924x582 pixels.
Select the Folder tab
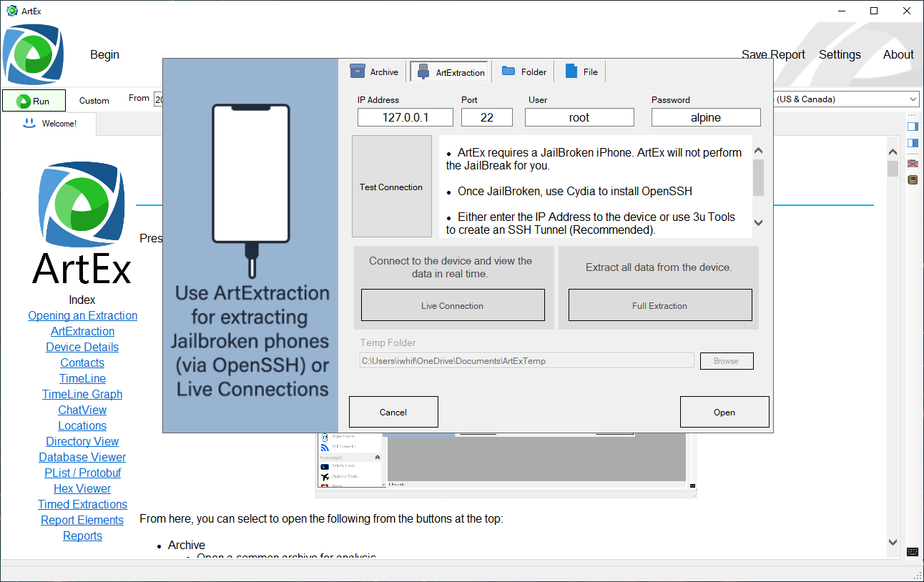(524, 71)
